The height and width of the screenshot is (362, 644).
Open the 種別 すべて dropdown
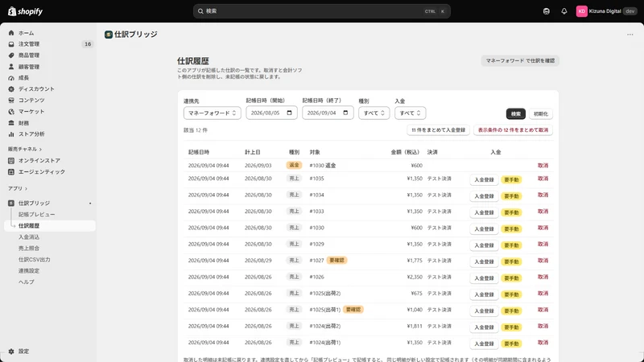click(x=374, y=113)
